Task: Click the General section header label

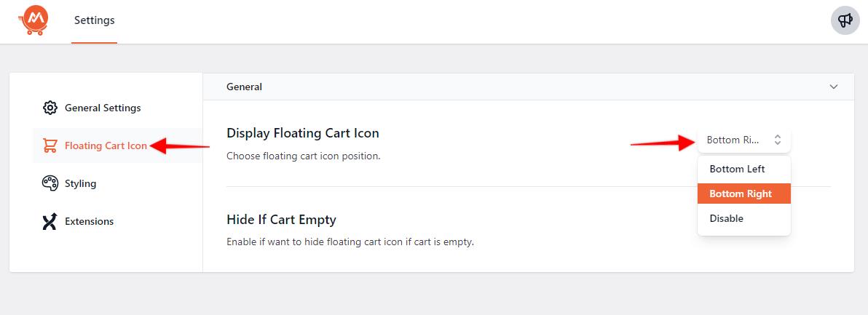Action: coord(244,87)
